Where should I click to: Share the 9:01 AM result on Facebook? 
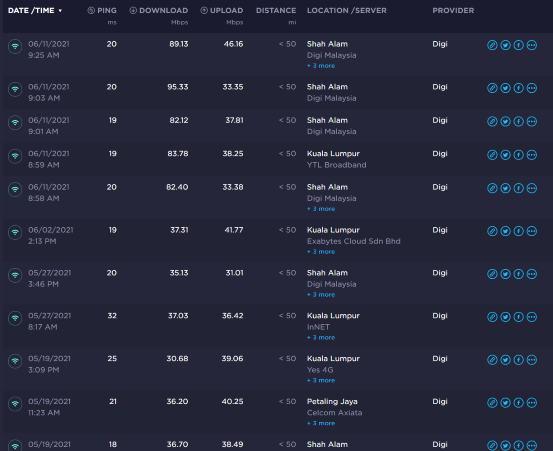click(x=518, y=121)
